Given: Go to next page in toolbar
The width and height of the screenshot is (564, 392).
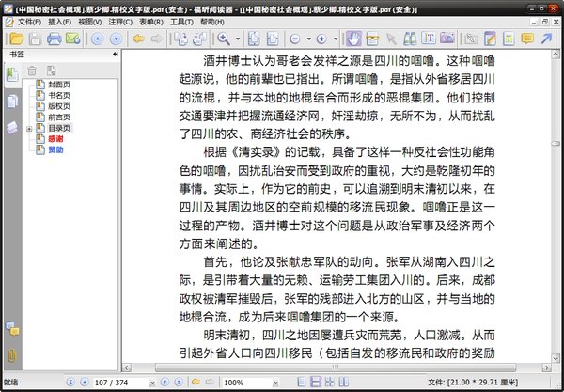Looking at the screenshot, I should click(117, 39).
